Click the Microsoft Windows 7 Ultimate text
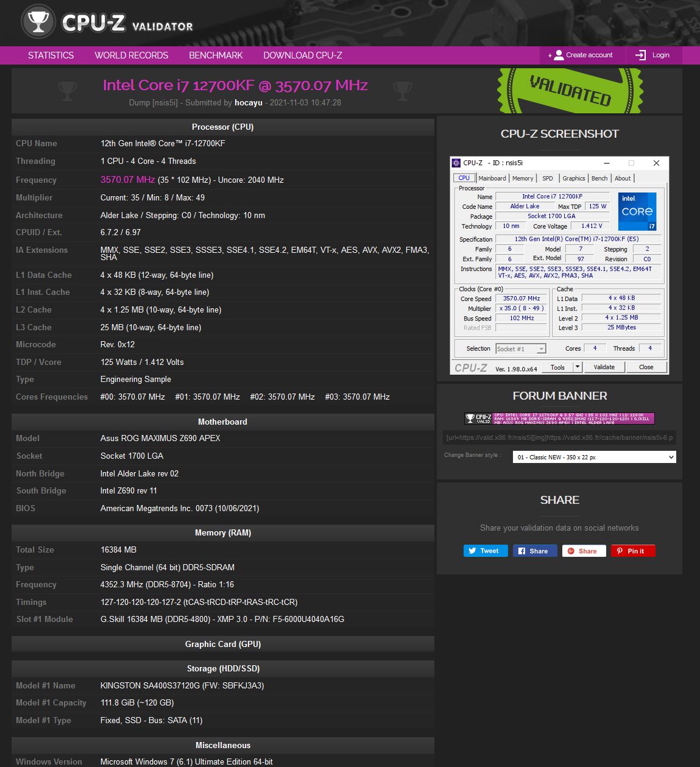This screenshot has width=700, height=767. point(186,762)
